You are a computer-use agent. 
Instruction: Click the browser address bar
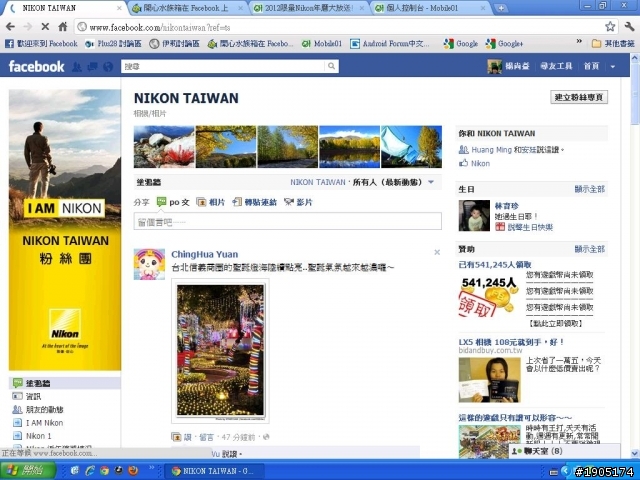point(339,27)
